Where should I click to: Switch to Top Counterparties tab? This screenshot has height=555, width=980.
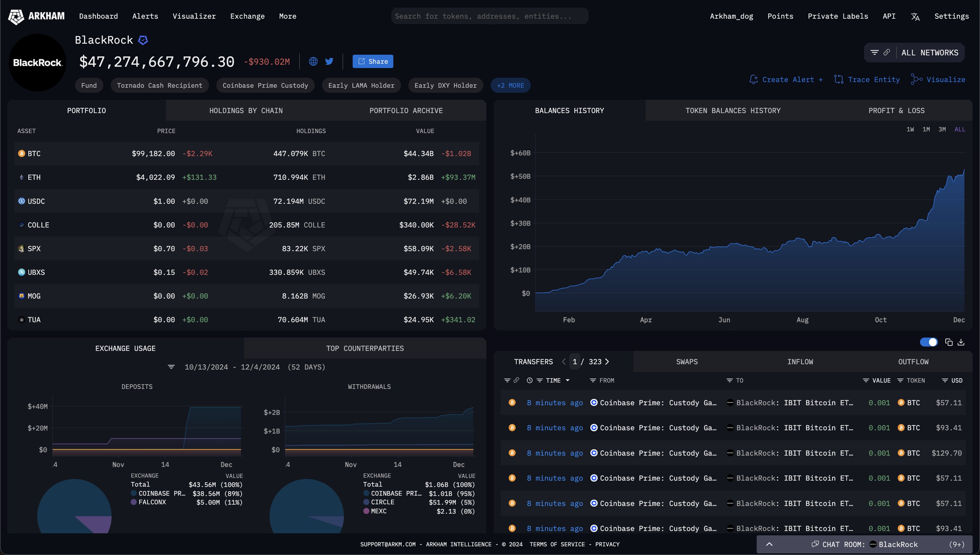[365, 349]
